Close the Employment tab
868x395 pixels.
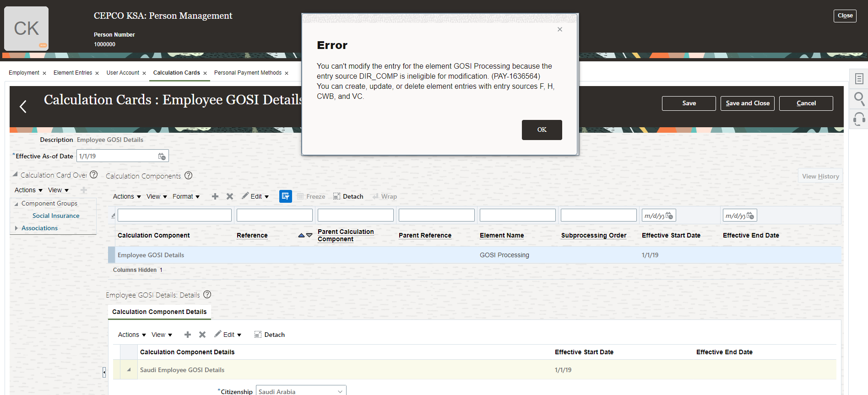click(x=44, y=73)
